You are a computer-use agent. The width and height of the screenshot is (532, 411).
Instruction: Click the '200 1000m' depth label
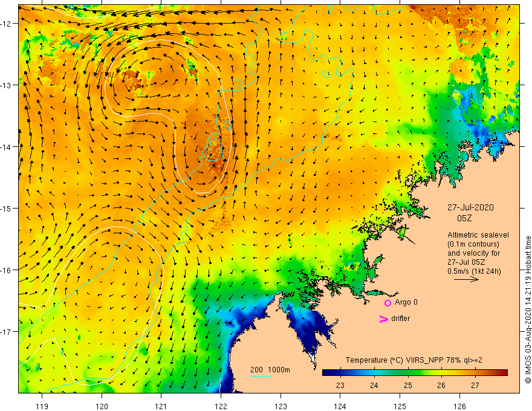[x=270, y=370]
